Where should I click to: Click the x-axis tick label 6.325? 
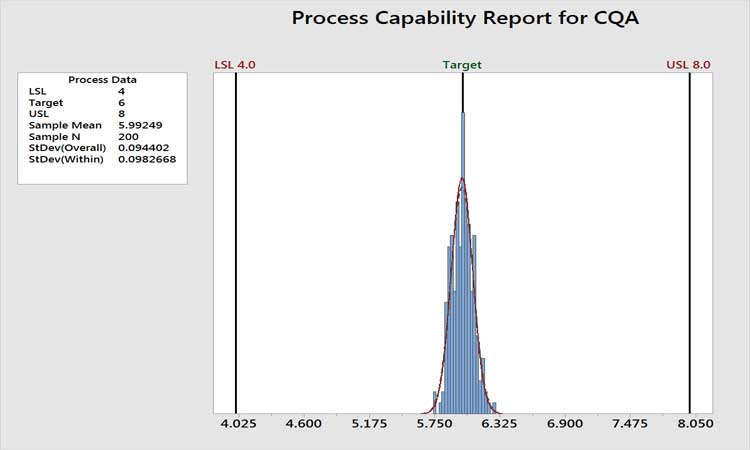click(499, 424)
